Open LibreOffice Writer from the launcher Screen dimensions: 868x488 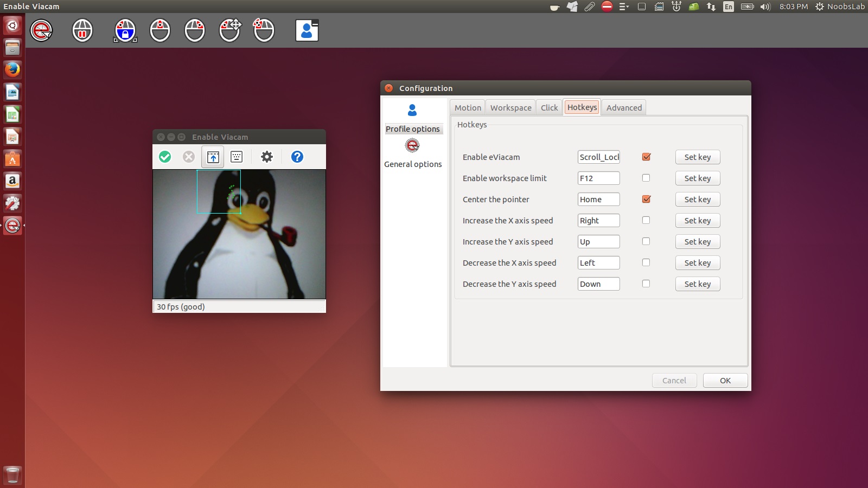[x=12, y=92]
